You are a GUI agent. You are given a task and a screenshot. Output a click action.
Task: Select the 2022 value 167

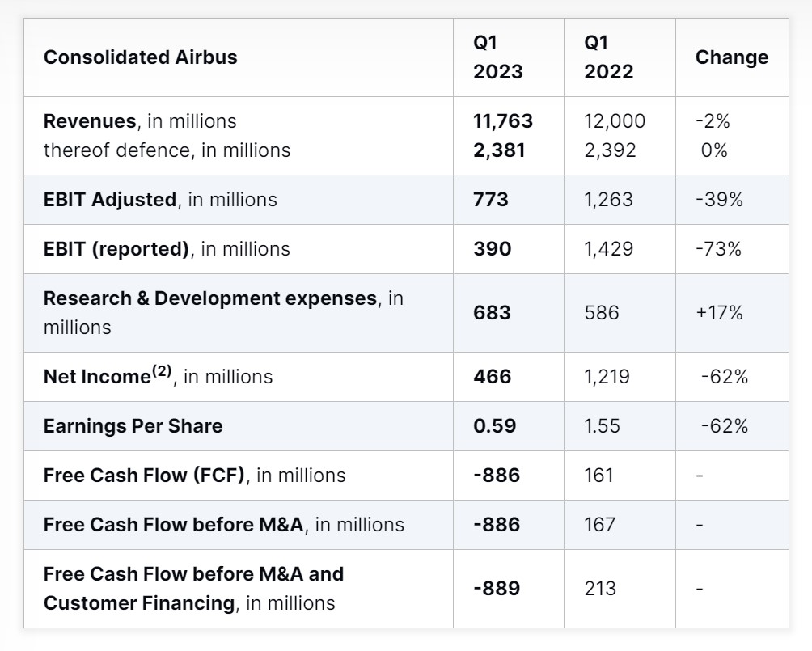coord(599,525)
